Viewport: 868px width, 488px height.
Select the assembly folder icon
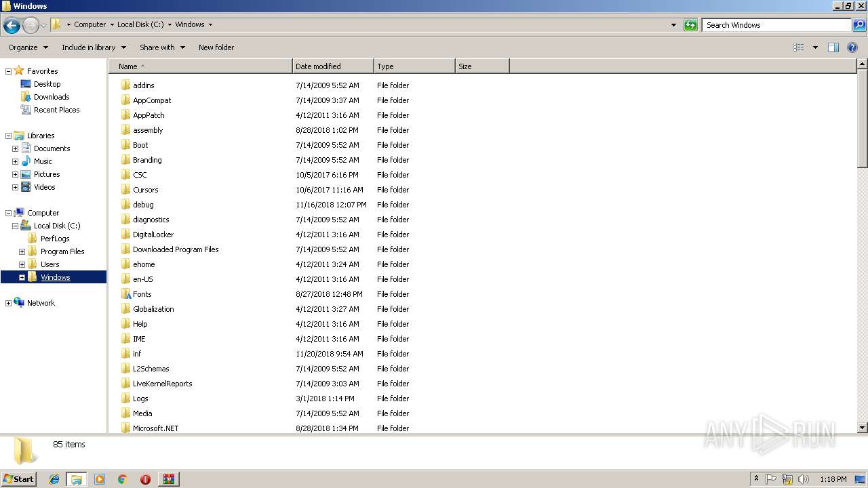pos(125,130)
